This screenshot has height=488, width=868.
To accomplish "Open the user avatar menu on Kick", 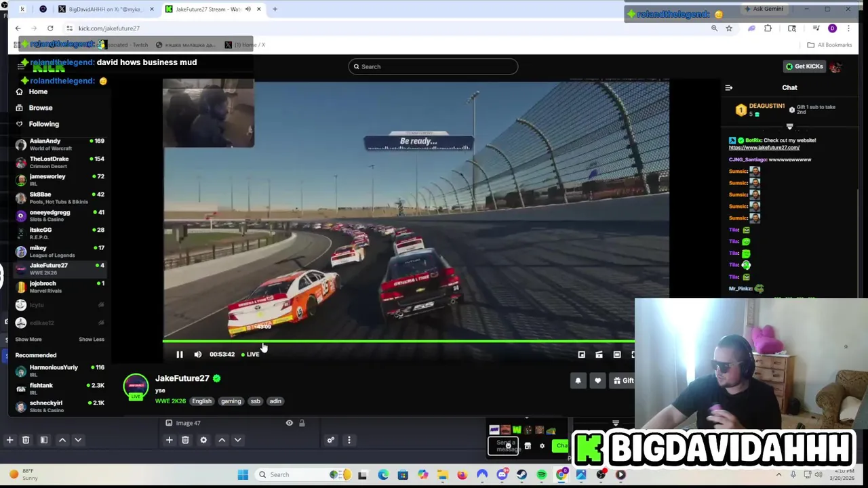I will [835, 66].
